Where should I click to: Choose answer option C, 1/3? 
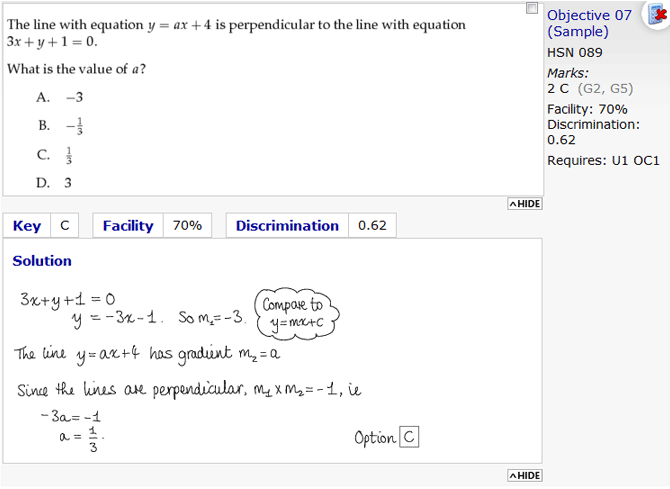58,155
